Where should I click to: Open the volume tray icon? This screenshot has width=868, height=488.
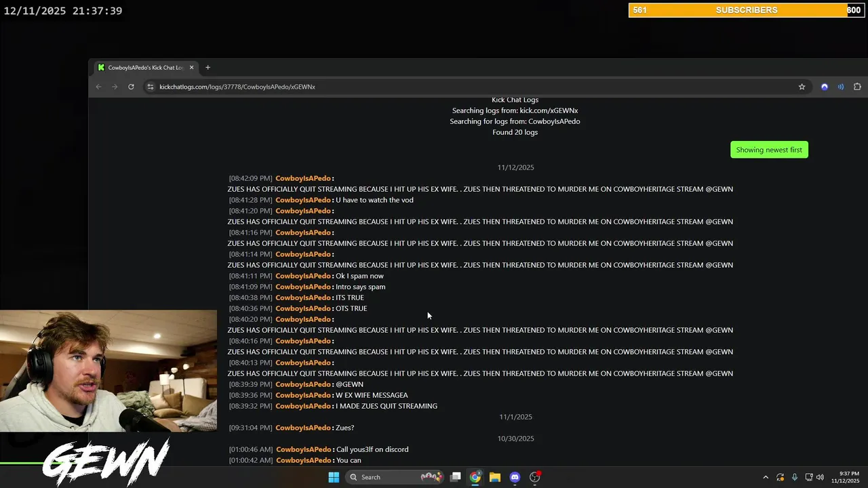[820, 477]
